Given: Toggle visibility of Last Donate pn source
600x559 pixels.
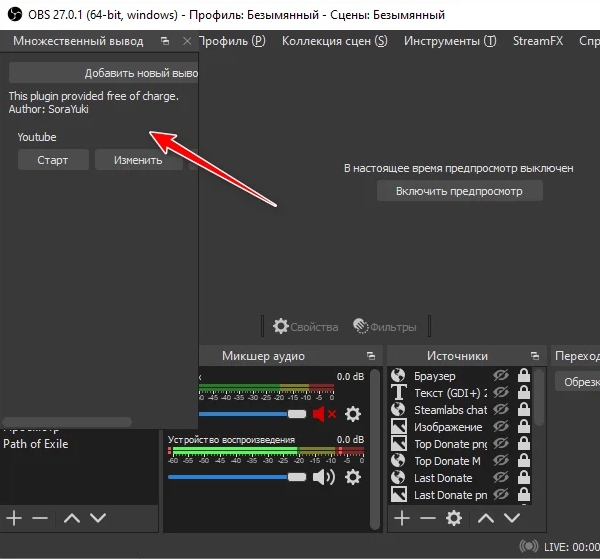Looking at the screenshot, I should click(x=501, y=494).
